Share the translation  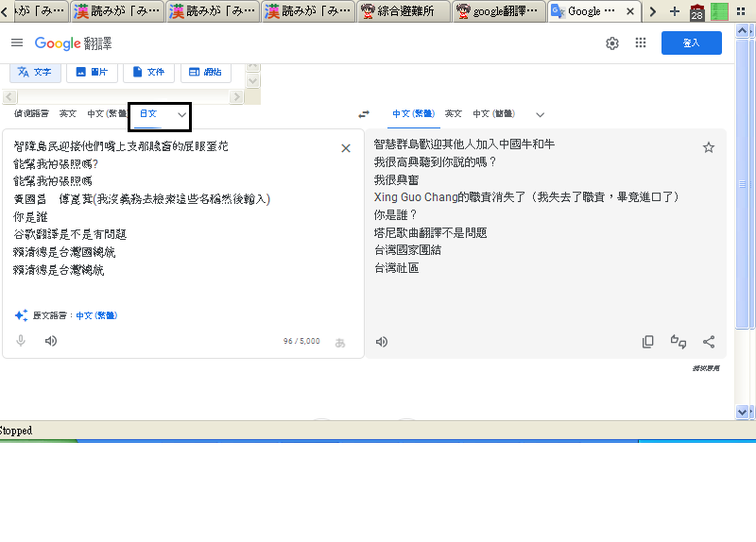[709, 342]
